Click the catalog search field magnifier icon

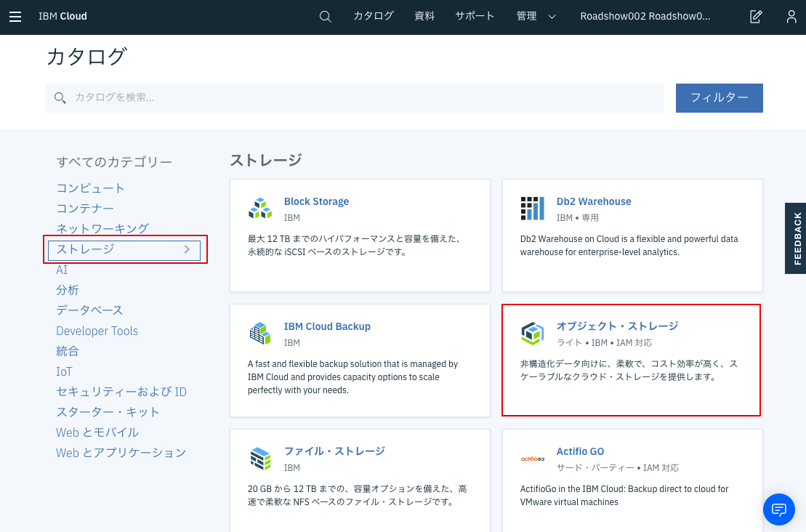point(60,97)
